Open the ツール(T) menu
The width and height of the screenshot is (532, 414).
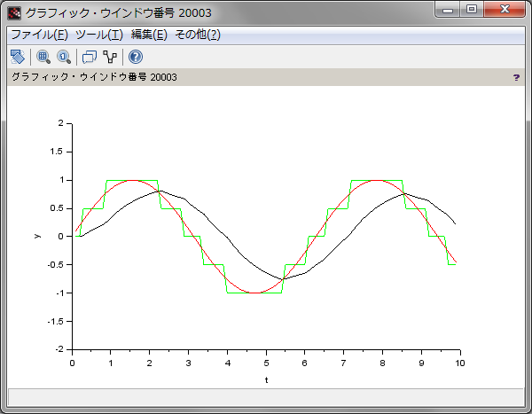[x=98, y=35]
